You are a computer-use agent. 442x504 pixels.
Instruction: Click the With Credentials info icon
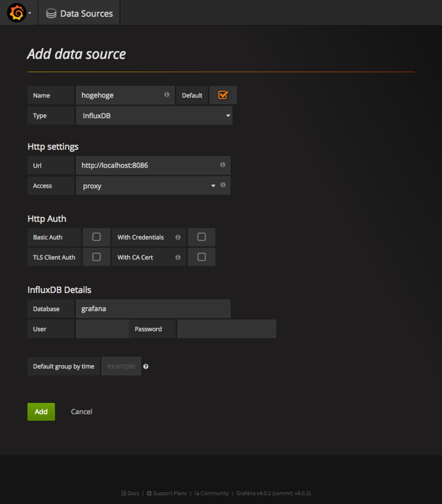point(178,237)
